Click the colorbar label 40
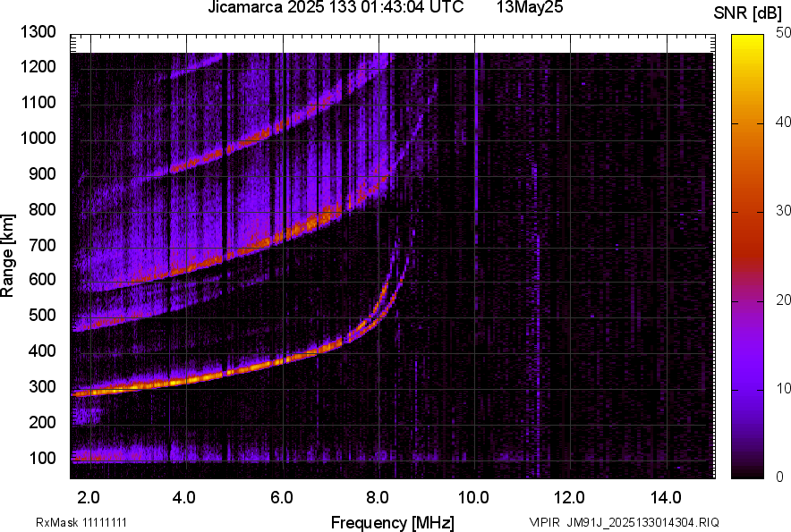 783,122
